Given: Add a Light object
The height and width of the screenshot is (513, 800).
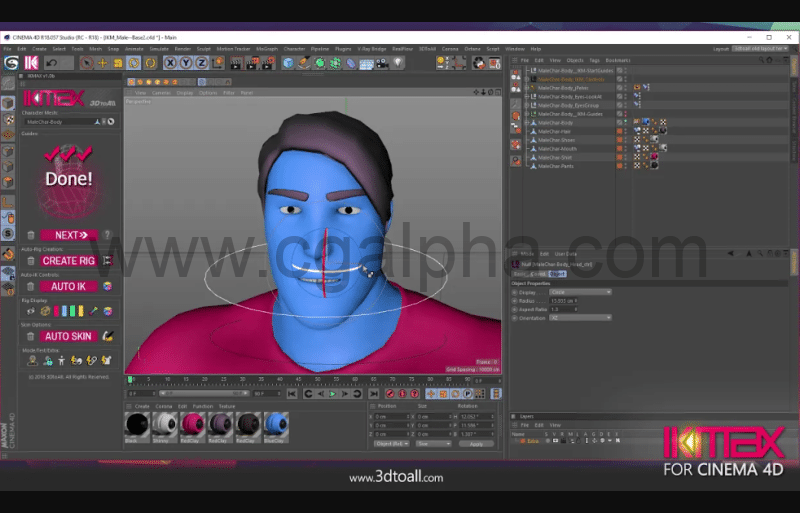Looking at the screenshot, I should (398, 63).
